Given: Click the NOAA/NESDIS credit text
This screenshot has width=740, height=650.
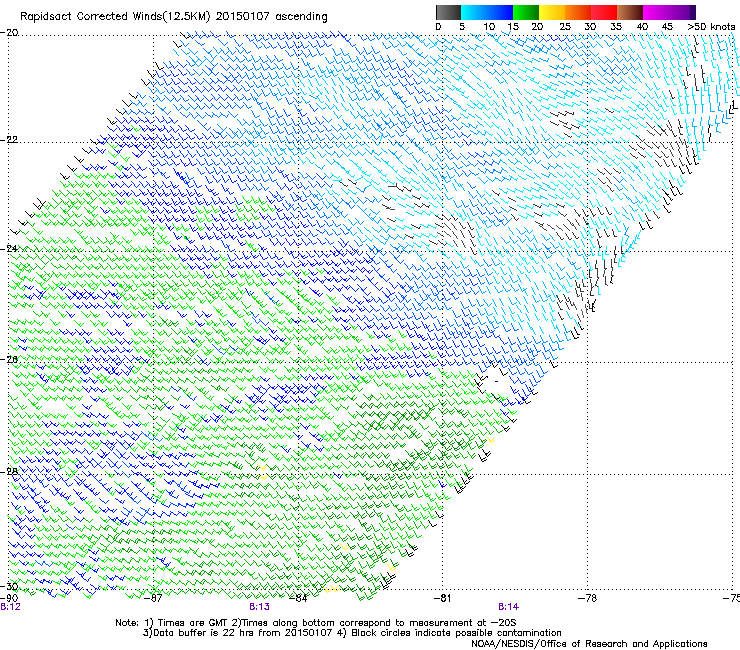Looking at the screenshot, I should coord(589,643).
